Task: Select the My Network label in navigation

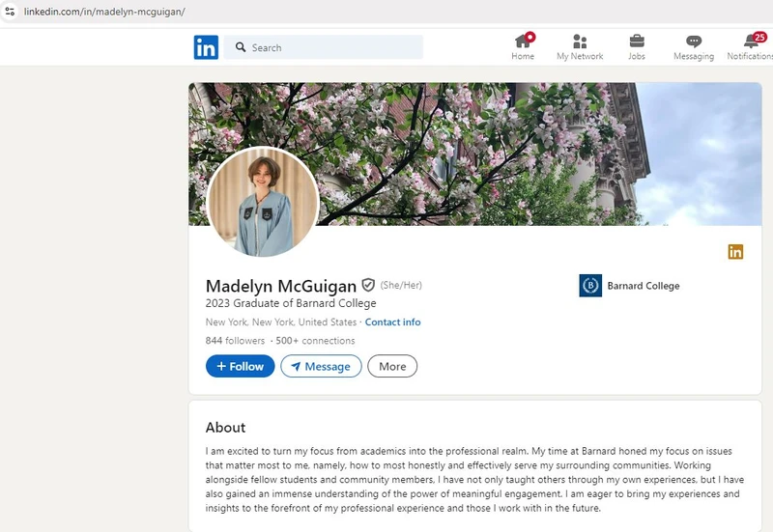Action: [580, 56]
